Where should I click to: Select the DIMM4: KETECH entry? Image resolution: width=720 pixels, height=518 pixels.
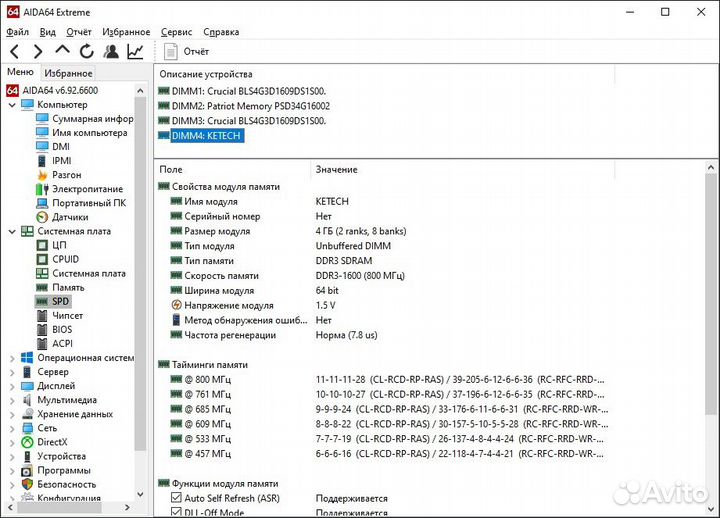(201, 136)
